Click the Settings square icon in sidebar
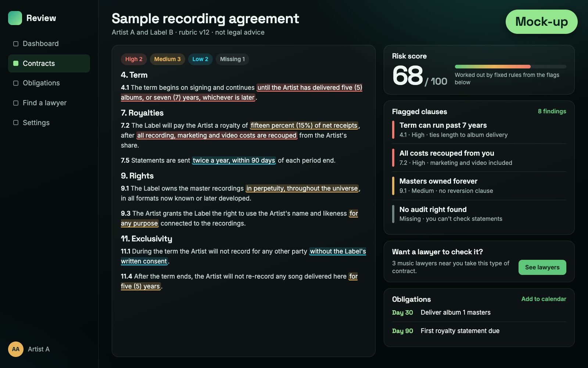 (x=16, y=123)
